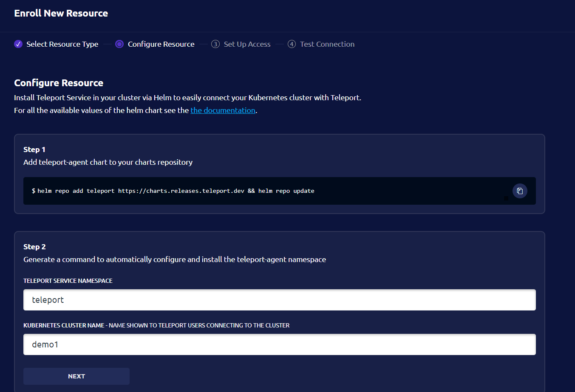Go back to Select Resource Type step
The height and width of the screenshot is (392, 575).
pos(62,44)
